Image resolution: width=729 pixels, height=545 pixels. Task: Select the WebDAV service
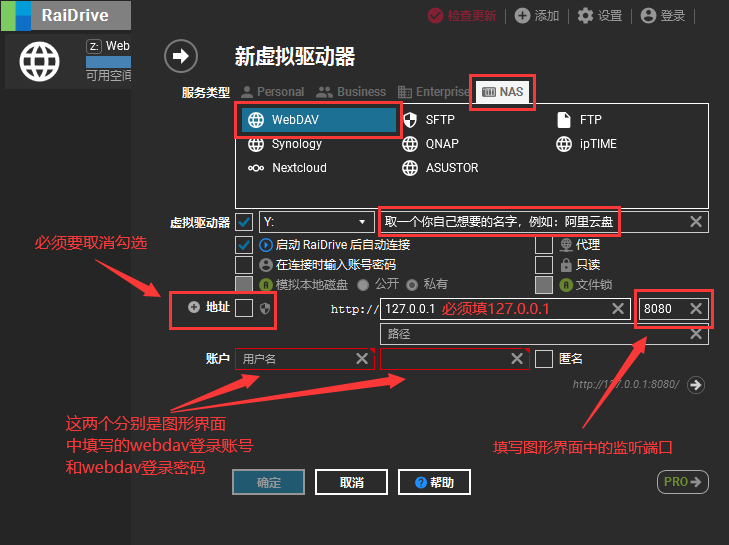click(319, 120)
